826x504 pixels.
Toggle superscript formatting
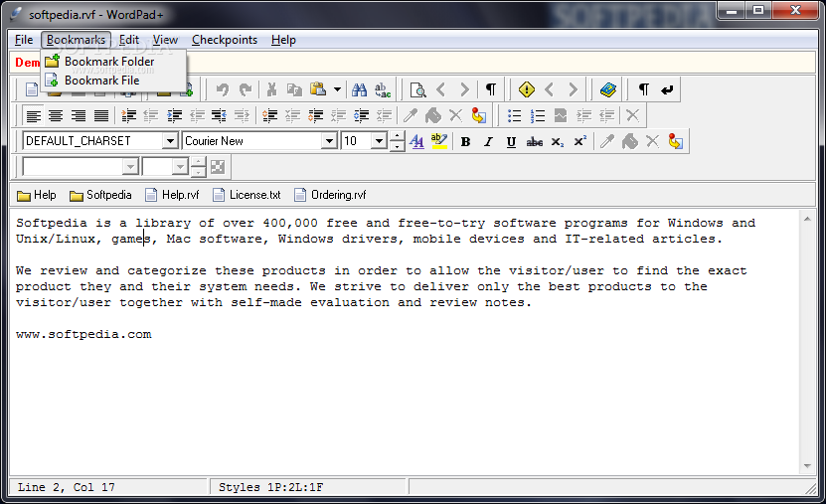tap(580, 141)
